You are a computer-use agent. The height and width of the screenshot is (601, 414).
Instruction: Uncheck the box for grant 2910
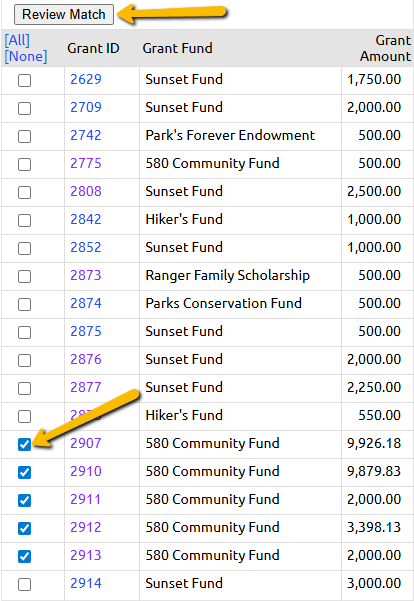pos(25,472)
